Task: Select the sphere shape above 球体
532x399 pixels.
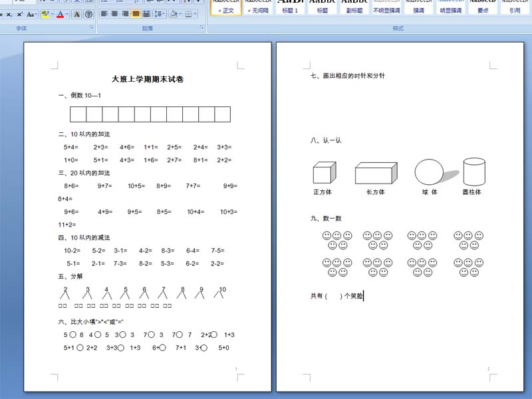Action: point(429,172)
